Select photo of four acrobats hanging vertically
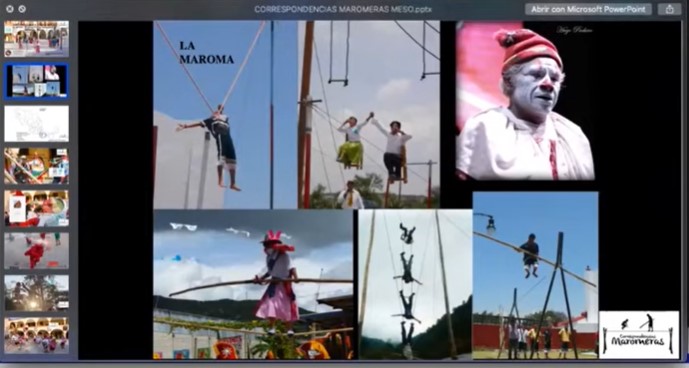Viewport: 689px width, 368px height. [x=415, y=284]
